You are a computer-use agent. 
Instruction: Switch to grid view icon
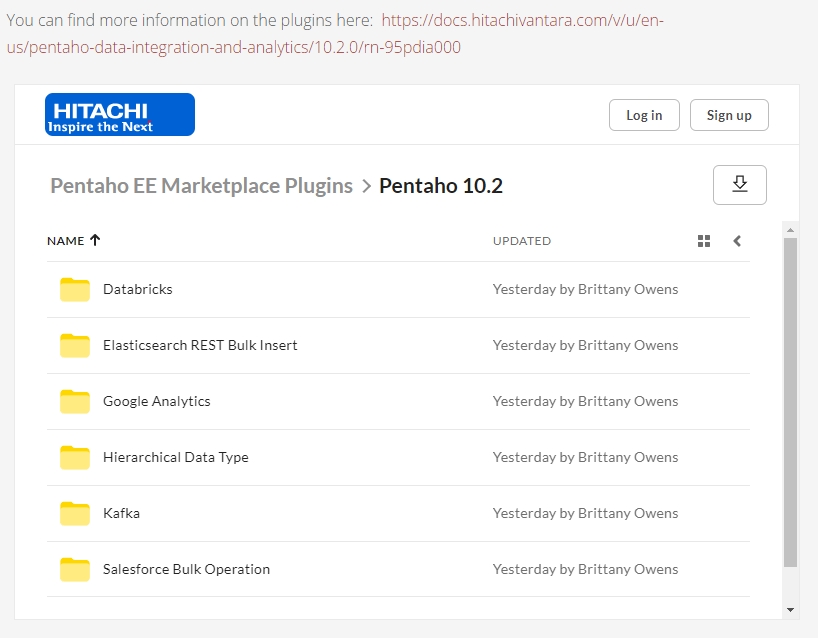[x=704, y=241]
